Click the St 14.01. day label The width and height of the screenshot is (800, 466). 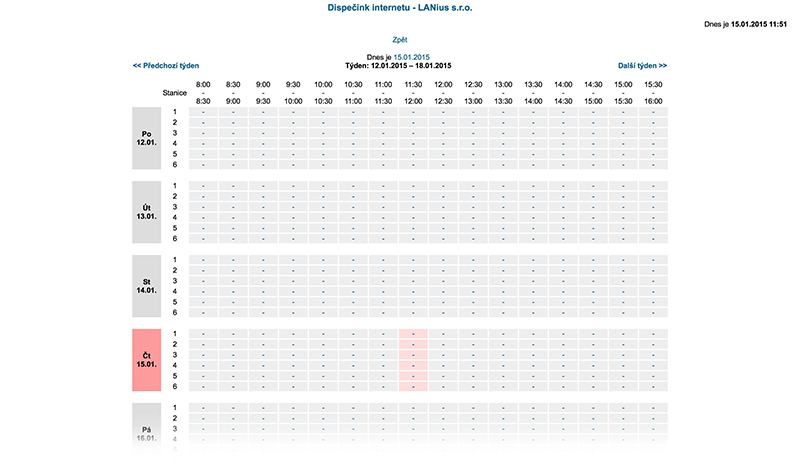(146, 286)
